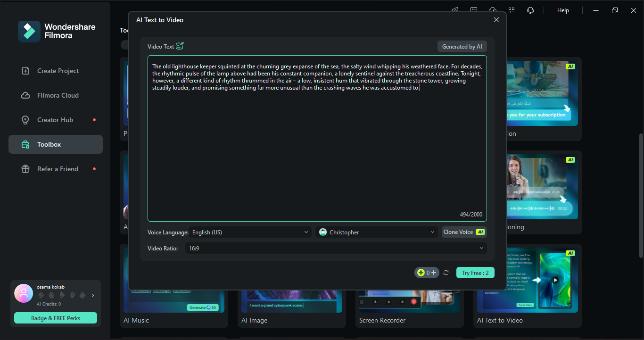This screenshot has height=340, width=644.
Task: Switch to Creator Hub
Action: tap(56, 120)
